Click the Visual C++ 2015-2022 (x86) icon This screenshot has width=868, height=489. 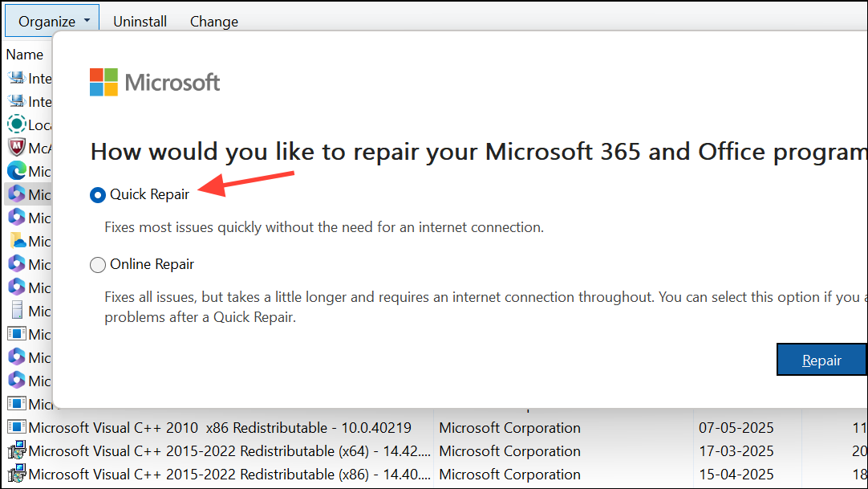click(16, 475)
